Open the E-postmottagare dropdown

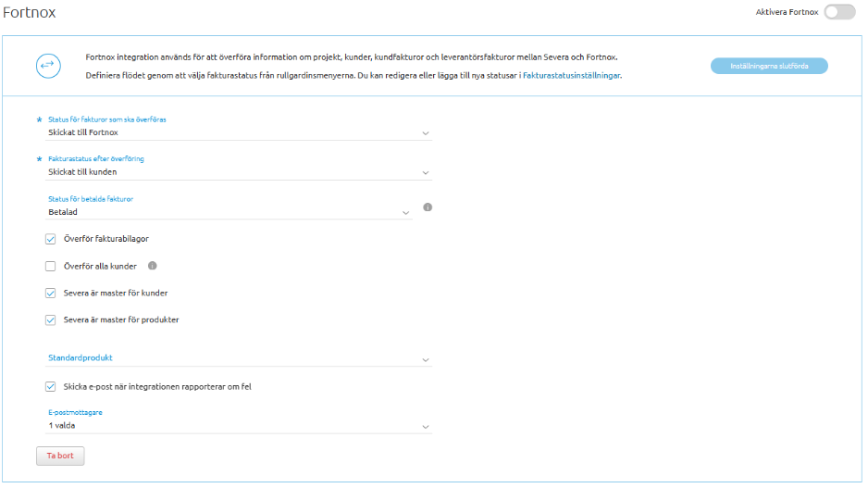[425, 427]
